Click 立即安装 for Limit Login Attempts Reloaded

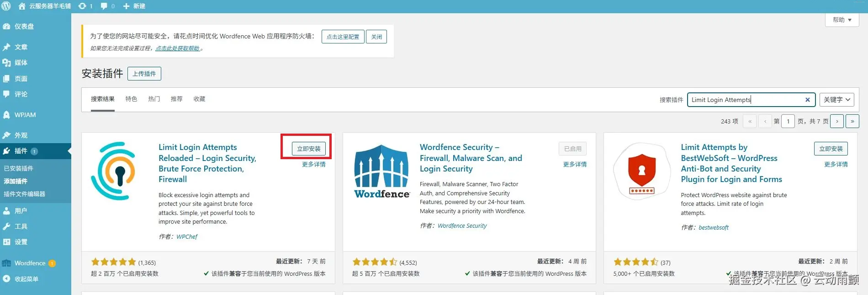pos(309,149)
